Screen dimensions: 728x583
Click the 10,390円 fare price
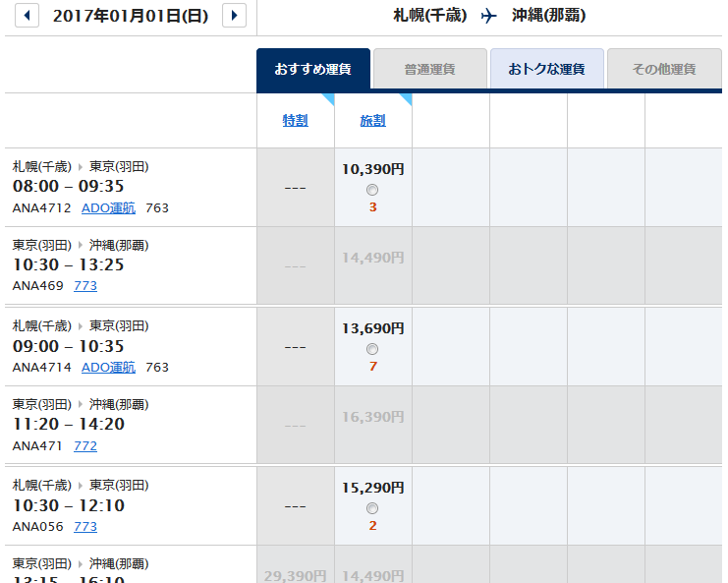(x=372, y=169)
